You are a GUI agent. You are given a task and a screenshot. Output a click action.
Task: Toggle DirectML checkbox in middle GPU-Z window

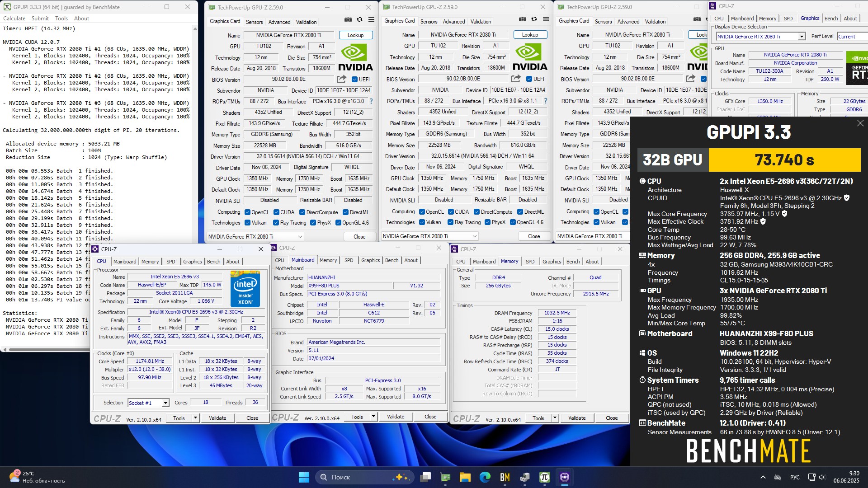(x=520, y=212)
